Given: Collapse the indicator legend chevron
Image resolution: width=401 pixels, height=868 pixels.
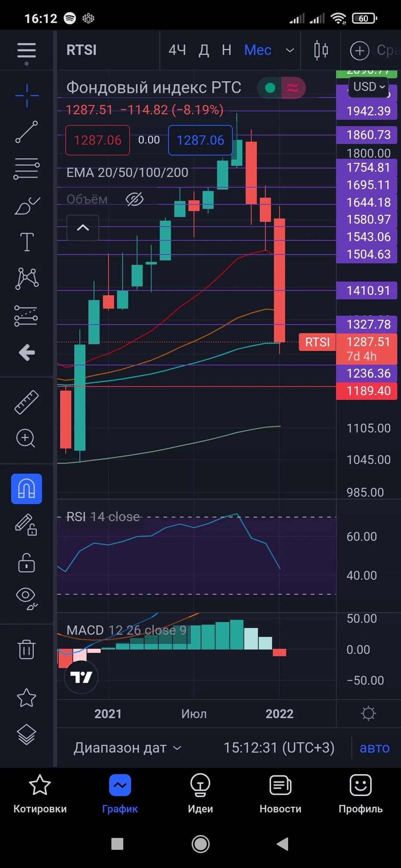Looking at the screenshot, I should point(83,228).
